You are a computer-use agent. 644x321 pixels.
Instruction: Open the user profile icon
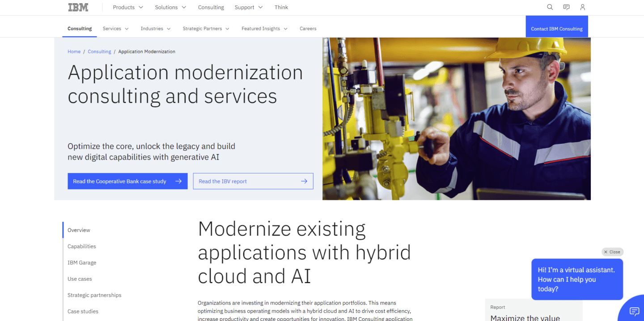582,7
